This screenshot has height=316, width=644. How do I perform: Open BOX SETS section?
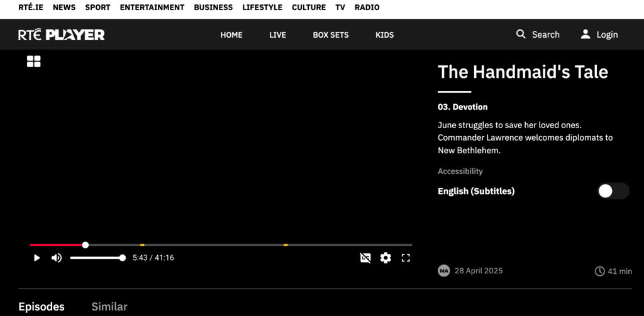point(331,35)
